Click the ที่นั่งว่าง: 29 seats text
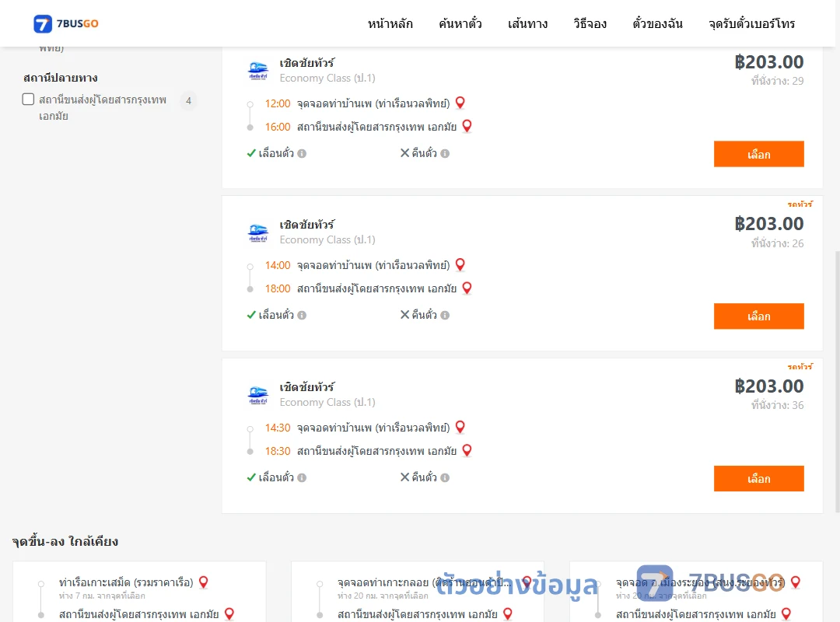The image size is (840, 622). (777, 81)
